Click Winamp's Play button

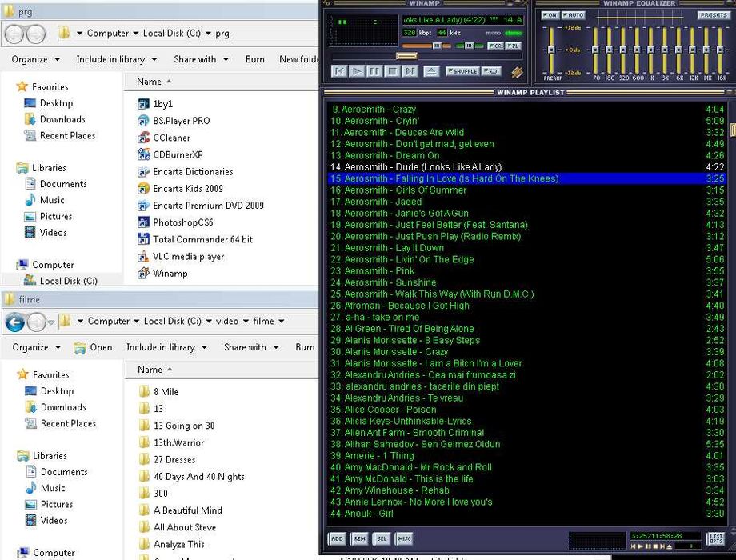357,71
